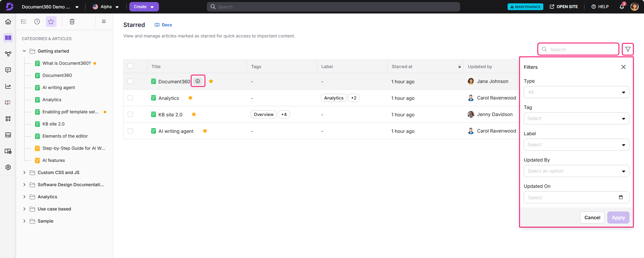Image resolution: width=644 pixels, height=258 pixels.
Task: Open What is Document360? article in tree
Action: [66, 63]
